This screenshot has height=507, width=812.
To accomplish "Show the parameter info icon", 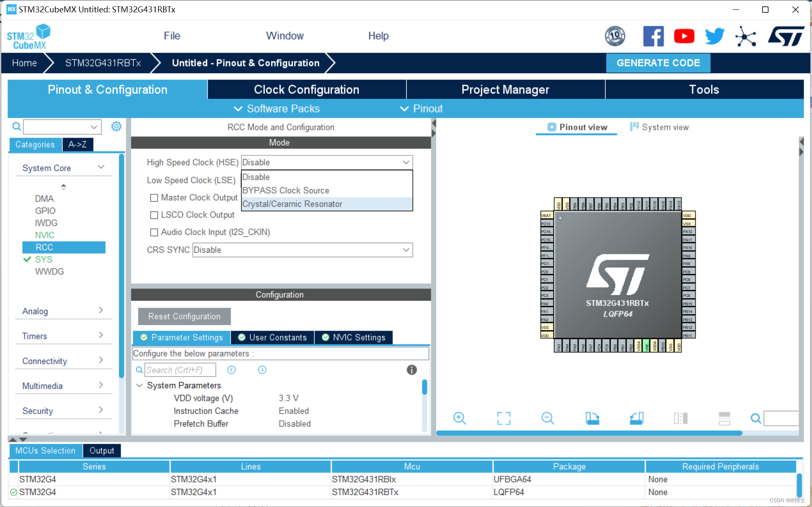I will click(x=411, y=370).
